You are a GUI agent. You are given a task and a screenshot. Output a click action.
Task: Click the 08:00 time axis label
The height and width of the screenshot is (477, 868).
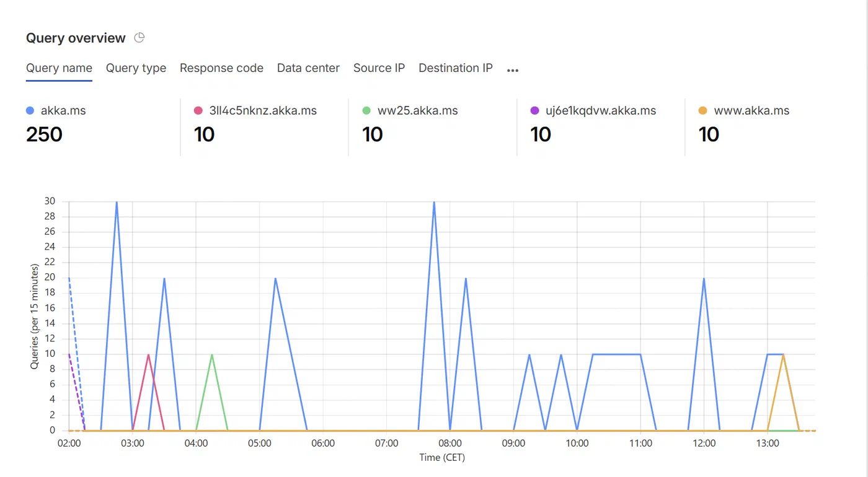pyautogui.click(x=450, y=444)
